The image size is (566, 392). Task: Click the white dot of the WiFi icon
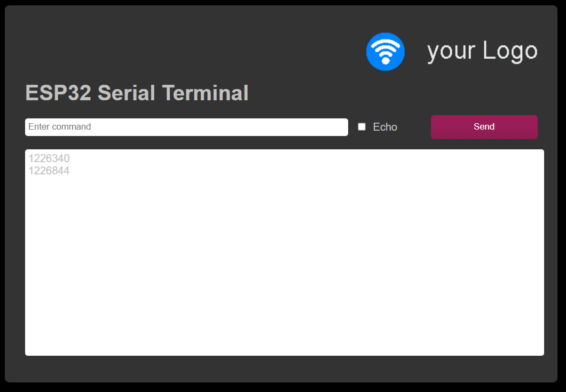point(386,61)
